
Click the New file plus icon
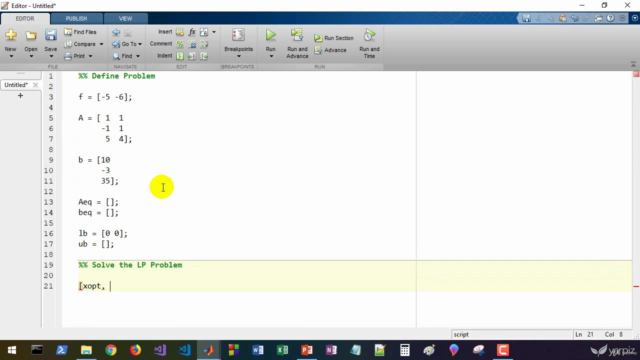pos(11,35)
